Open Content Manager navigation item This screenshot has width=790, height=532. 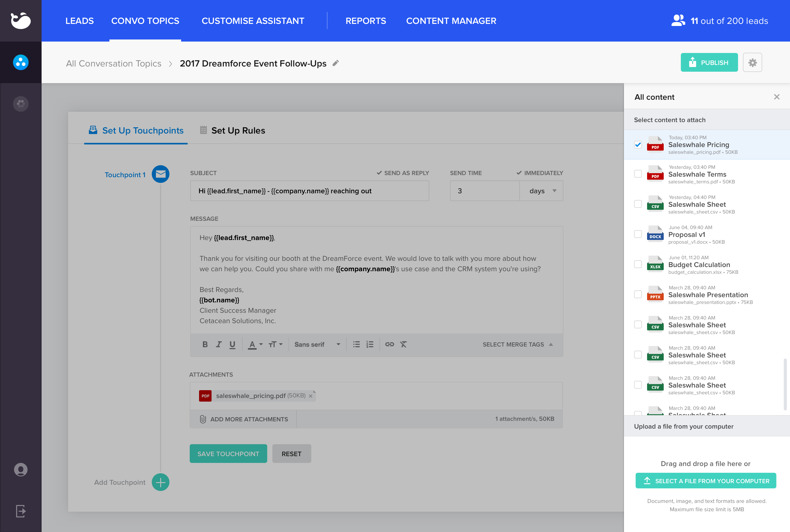(x=451, y=21)
